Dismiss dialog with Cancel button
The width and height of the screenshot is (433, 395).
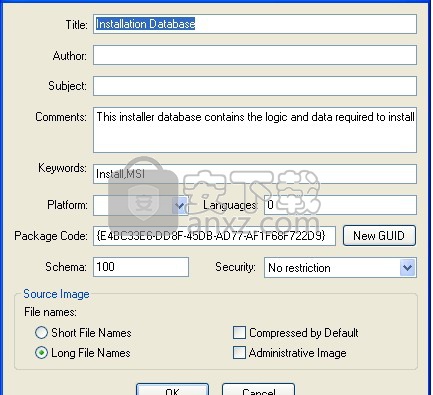tap(258, 389)
